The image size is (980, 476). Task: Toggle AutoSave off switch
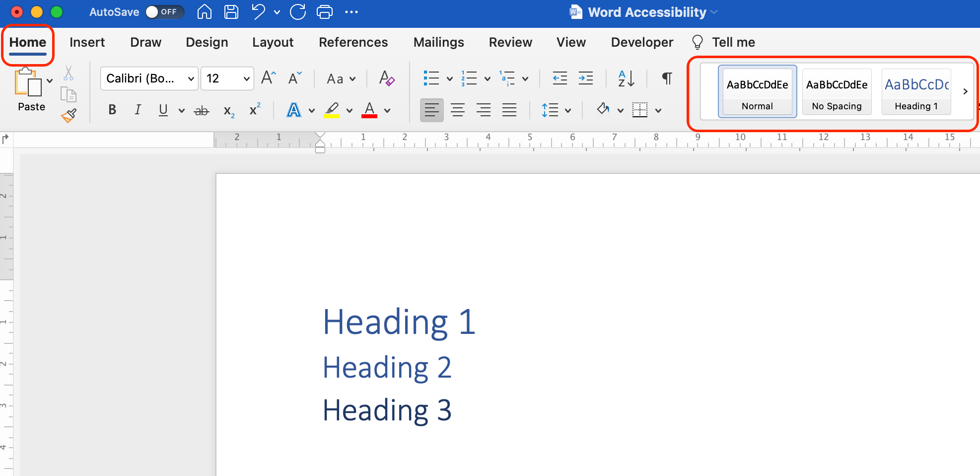click(164, 11)
